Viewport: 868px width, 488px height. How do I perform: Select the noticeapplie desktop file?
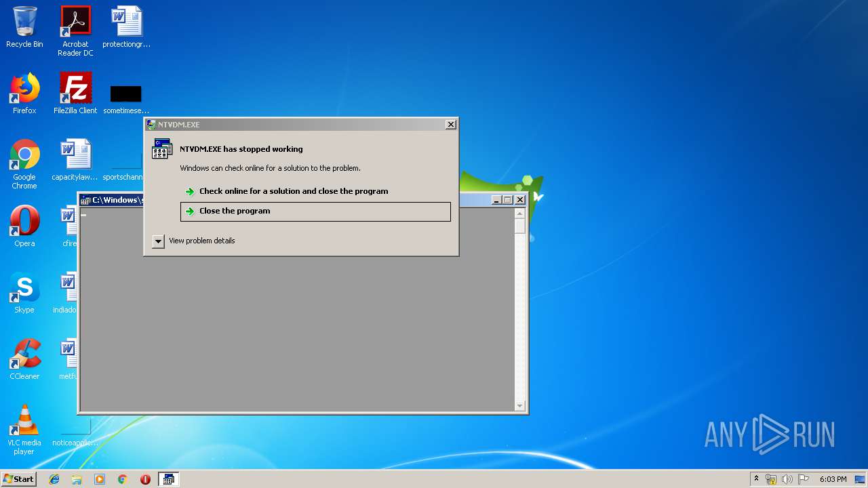75,434
